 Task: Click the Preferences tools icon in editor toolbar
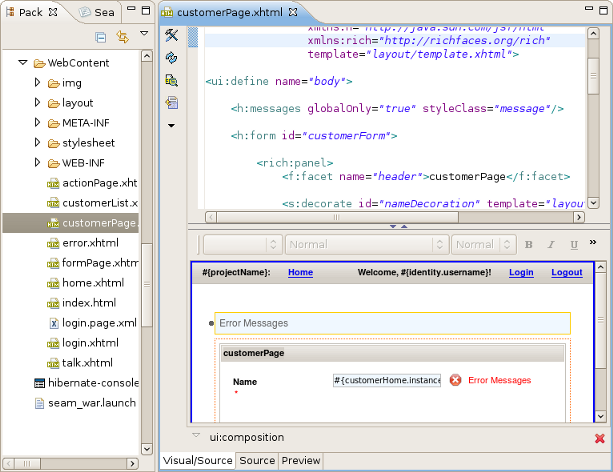click(x=171, y=36)
